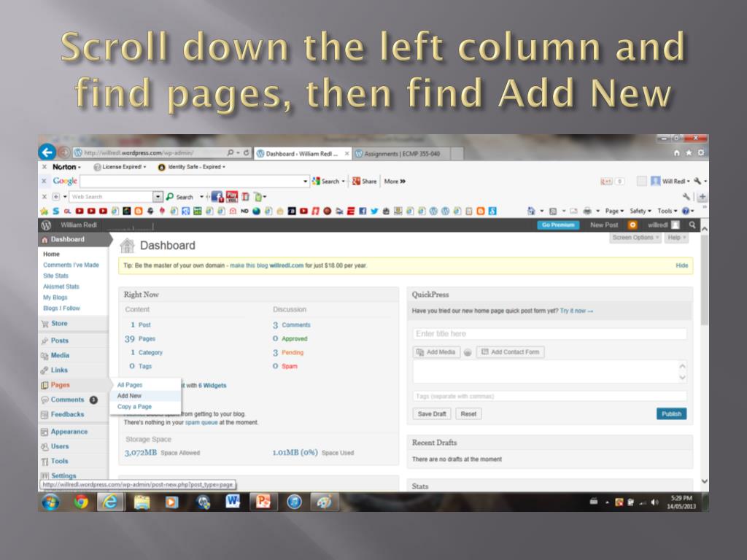Screen dimensions: 747x560
Task: Launch Google Chrome from taskbar
Action: (x=81, y=502)
